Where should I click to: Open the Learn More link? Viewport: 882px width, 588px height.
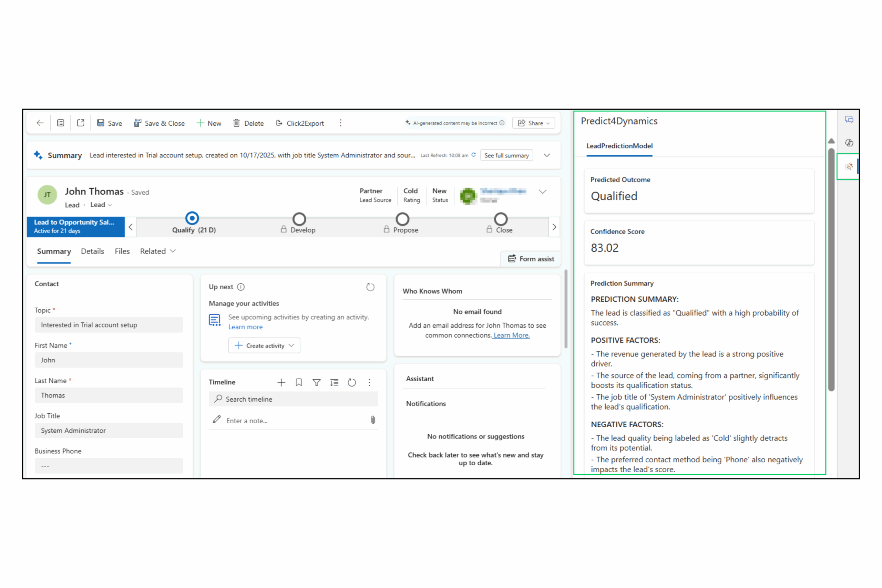point(511,335)
